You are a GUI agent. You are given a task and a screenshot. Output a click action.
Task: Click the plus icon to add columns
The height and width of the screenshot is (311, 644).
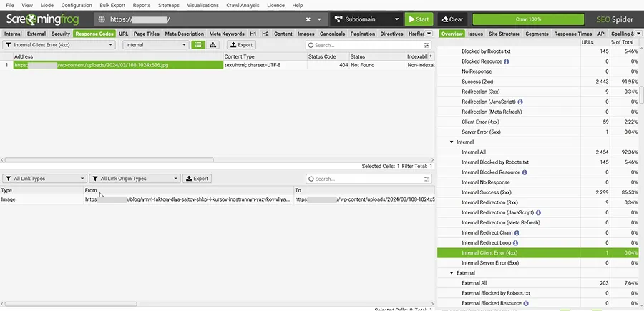431,56
